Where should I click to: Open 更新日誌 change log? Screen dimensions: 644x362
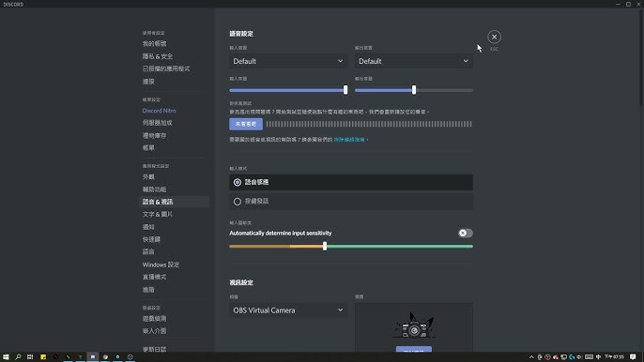coord(154,349)
